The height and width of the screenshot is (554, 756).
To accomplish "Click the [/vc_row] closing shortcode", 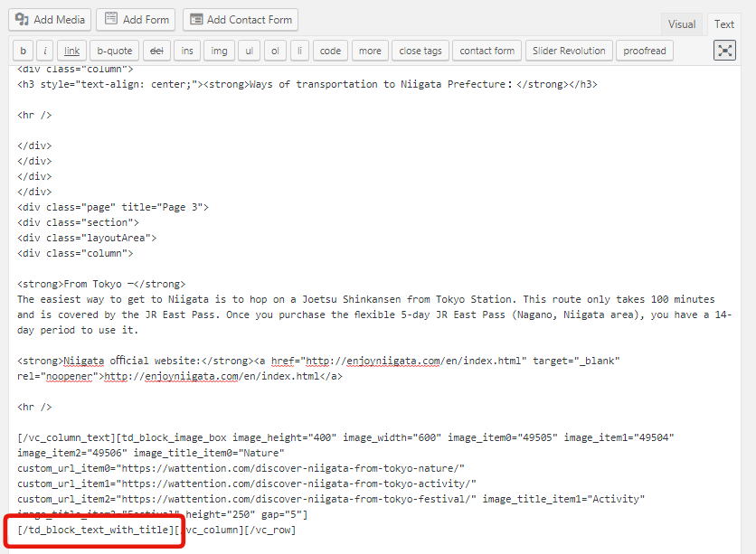I will 270,530.
